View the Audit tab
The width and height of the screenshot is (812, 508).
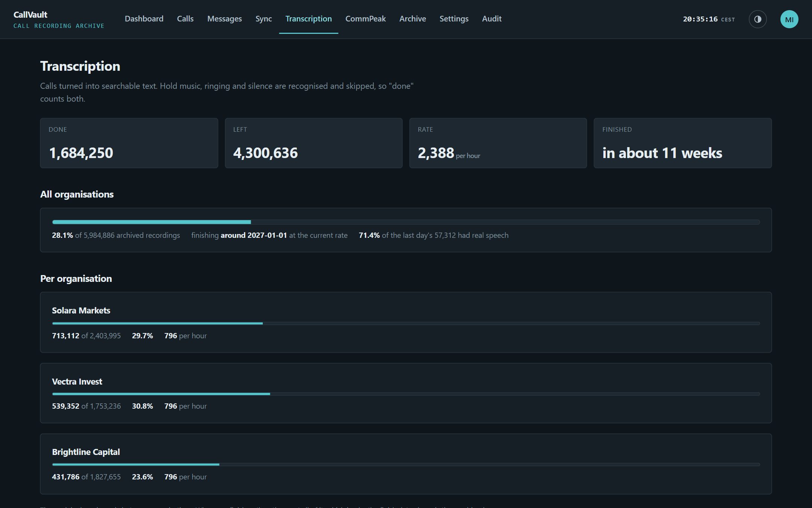492,19
